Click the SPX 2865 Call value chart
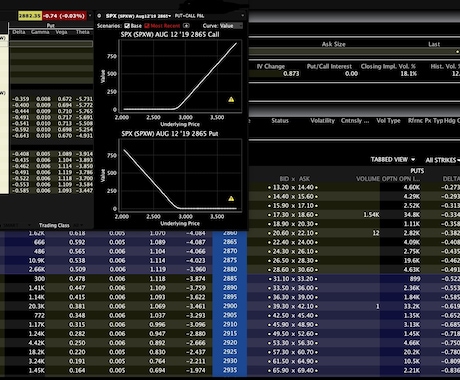The width and height of the screenshot is (460, 380). [x=180, y=77]
